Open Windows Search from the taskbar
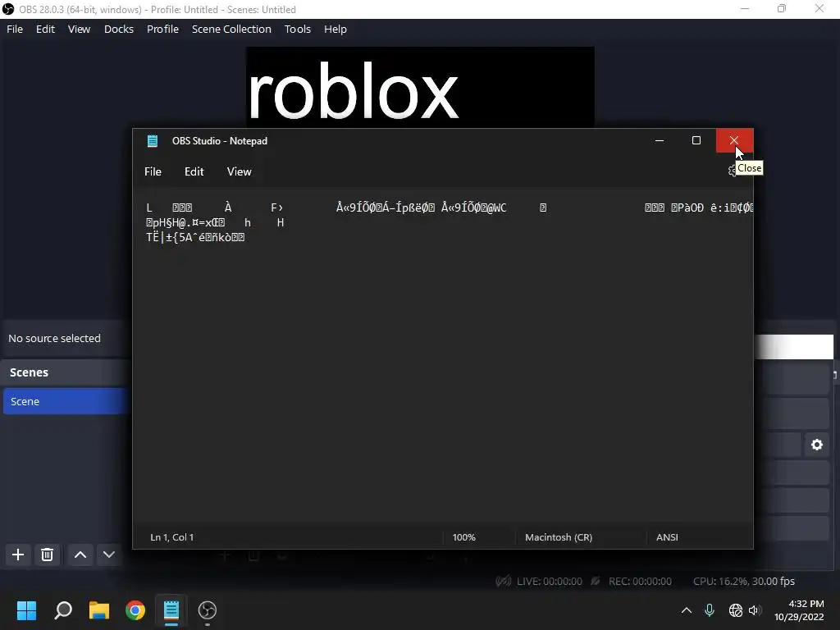The image size is (840, 630). [63, 610]
